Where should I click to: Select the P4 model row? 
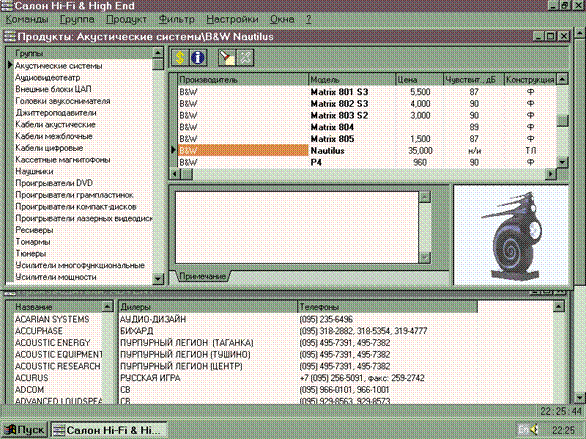point(367,163)
